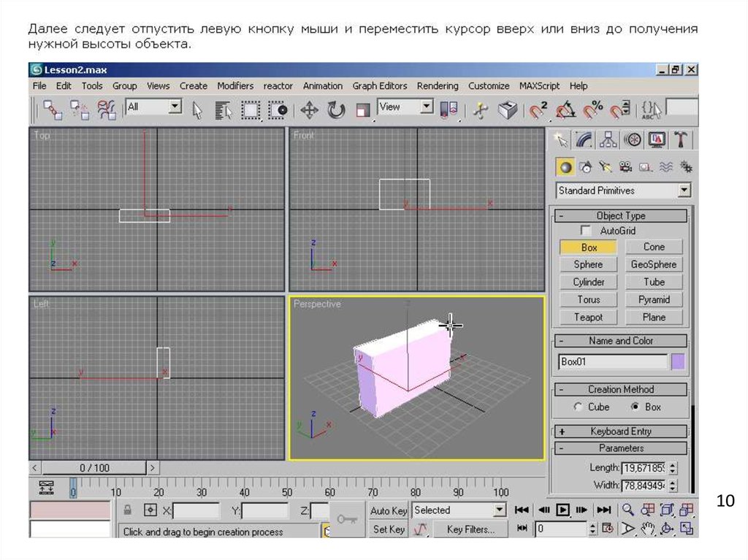Open the Rendering menu
748x560 pixels.
pyautogui.click(x=438, y=85)
